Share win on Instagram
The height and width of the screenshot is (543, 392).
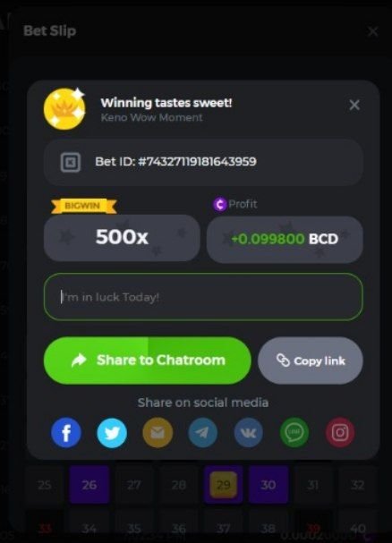pos(340,433)
